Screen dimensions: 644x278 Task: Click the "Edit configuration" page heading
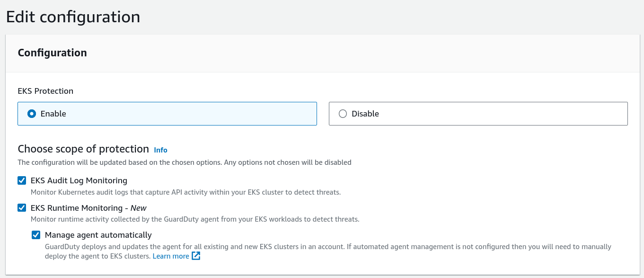point(73,17)
